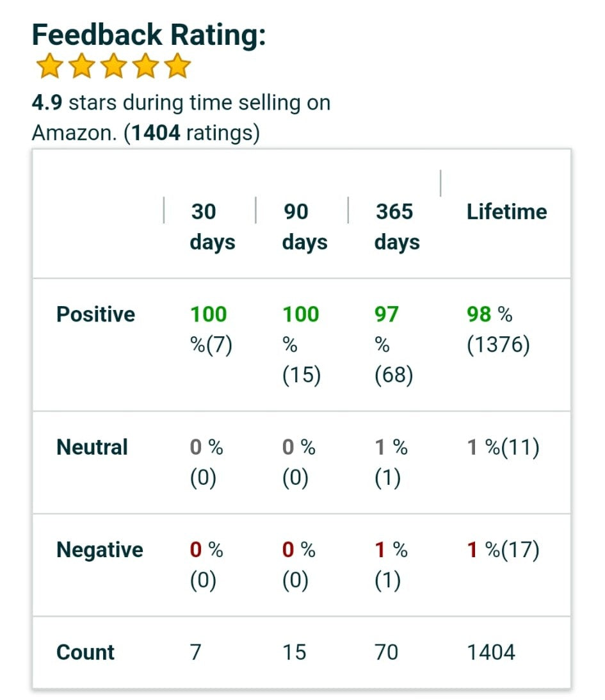The height and width of the screenshot is (700, 605).
Task: Click the Lifetime count 1404 cell
Action: 491,652
